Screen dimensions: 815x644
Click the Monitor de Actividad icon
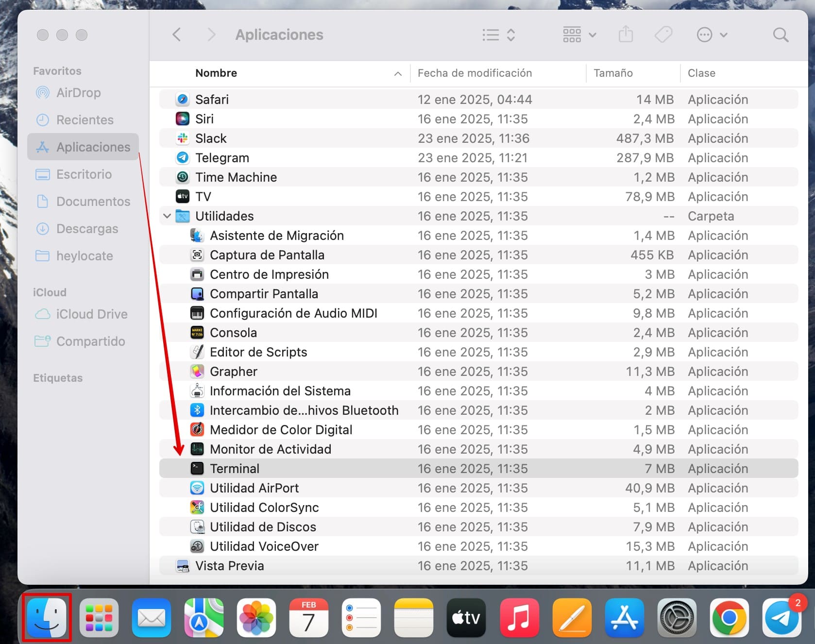[x=197, y=449]
